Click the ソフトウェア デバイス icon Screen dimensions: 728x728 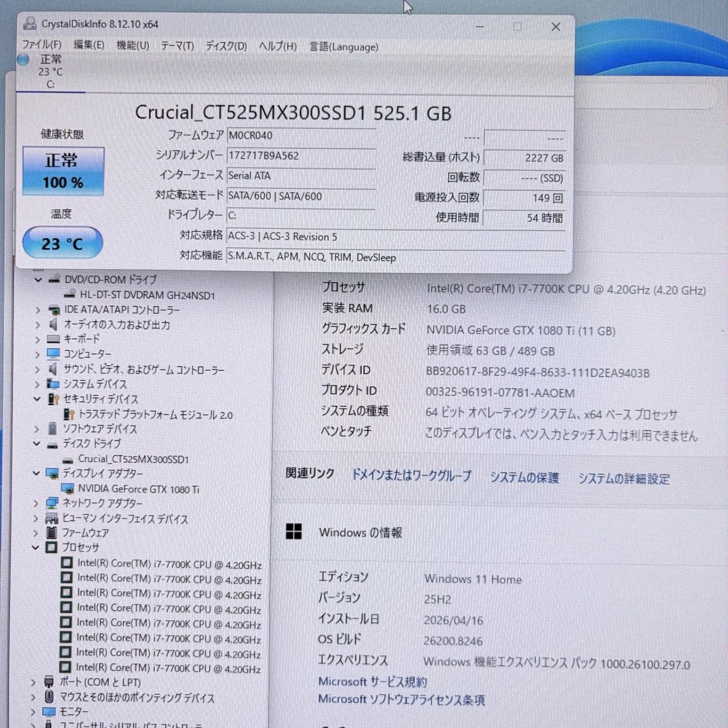53,429
